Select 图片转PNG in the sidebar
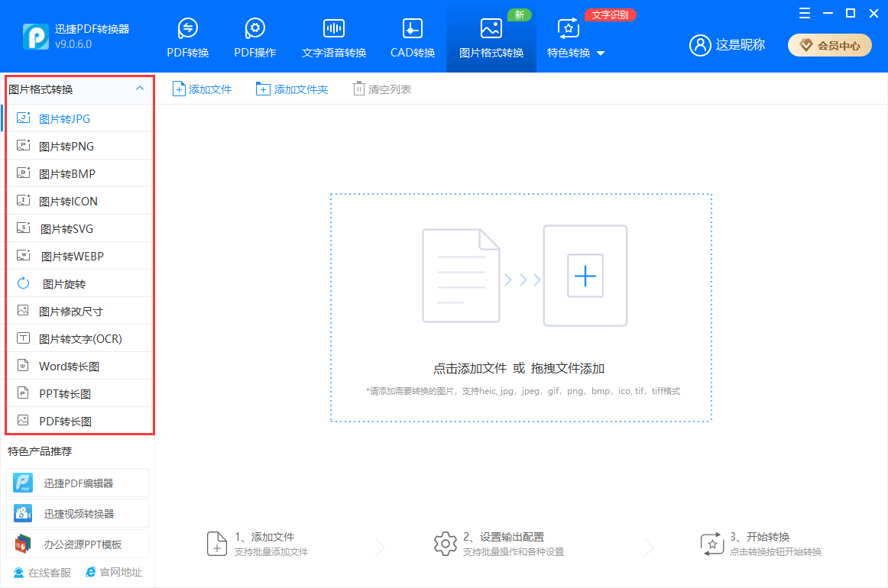 [x=66, y=146]
